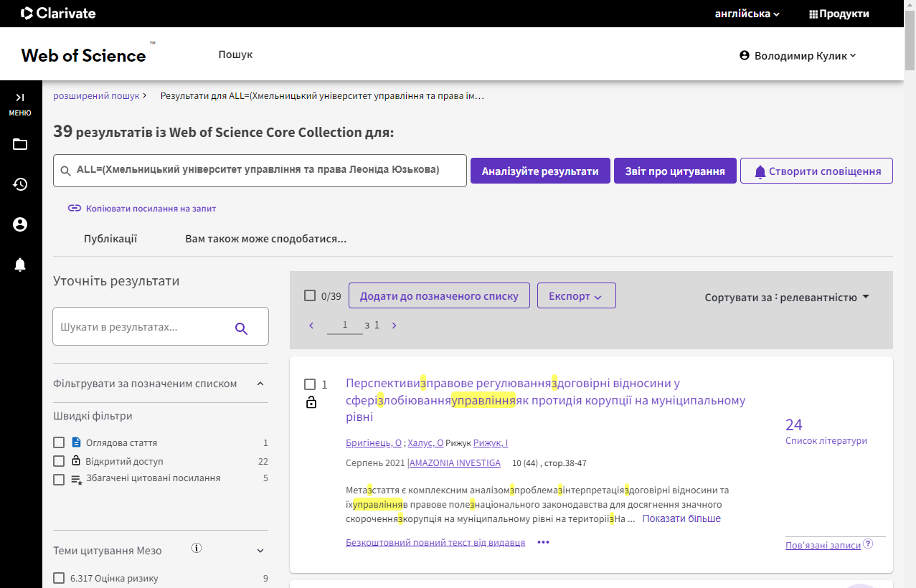Open search history clock icon
The image size is (916, 588).
click(x=20, y=184)
